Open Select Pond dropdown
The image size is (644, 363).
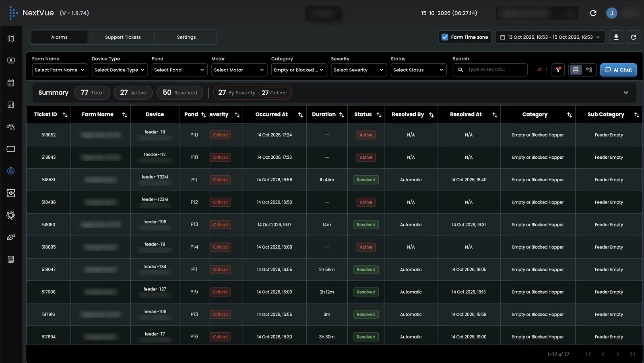pos(180,70)
